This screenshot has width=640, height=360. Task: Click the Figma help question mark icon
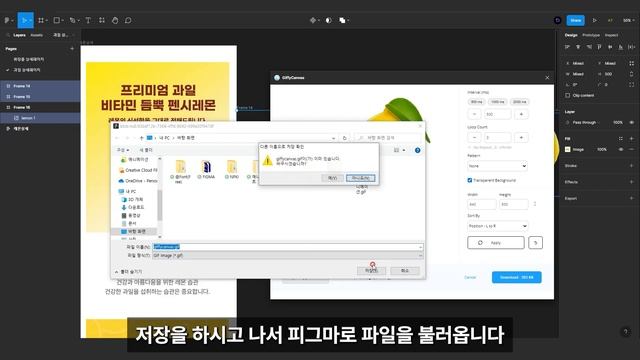click(x=625, y=332)
